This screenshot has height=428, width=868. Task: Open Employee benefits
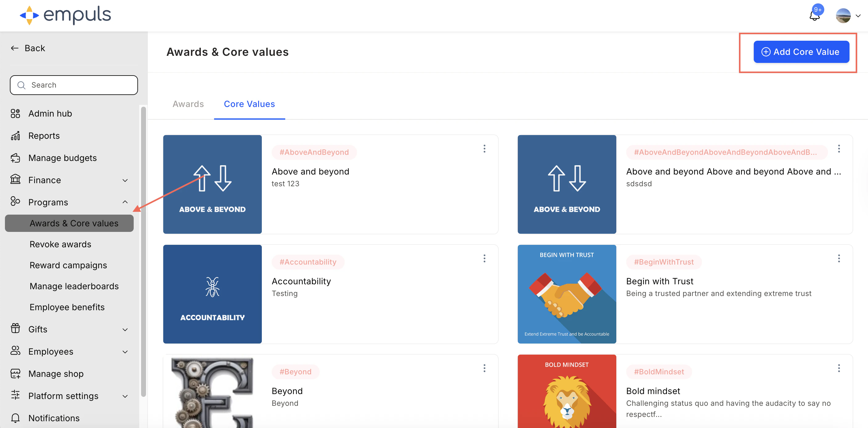[x=67, y=307]
